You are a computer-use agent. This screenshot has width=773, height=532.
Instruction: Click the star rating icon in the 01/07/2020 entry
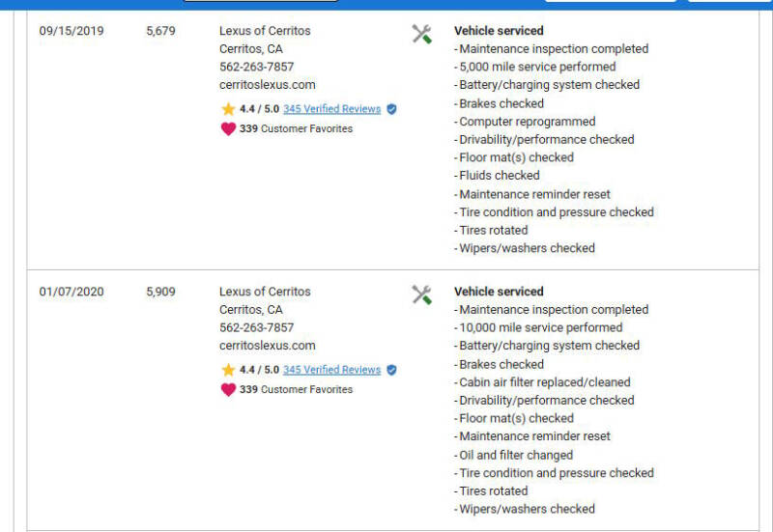228,370
